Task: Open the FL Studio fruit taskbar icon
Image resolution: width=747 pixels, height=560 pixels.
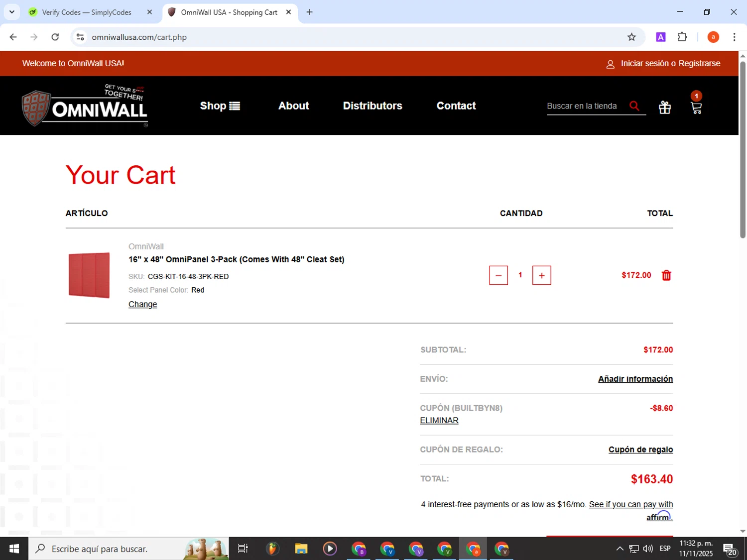Action: pyautogui.click(x=272, y=549)
